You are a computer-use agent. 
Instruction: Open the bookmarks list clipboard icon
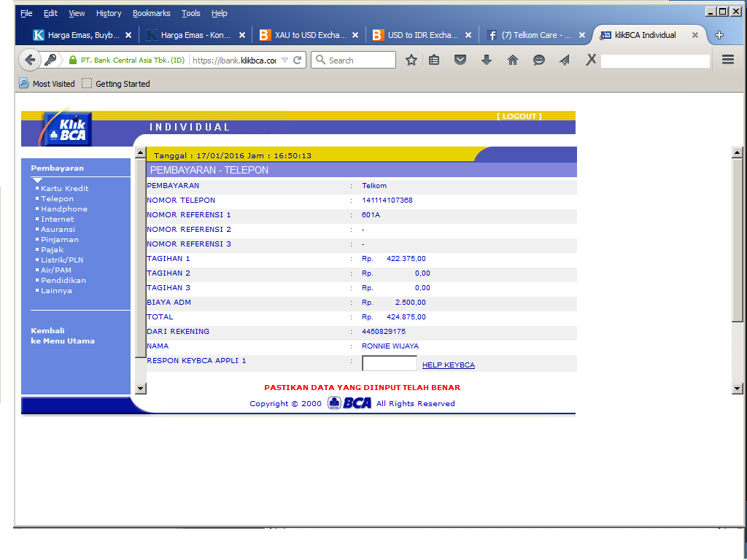[x=434, y=60]
